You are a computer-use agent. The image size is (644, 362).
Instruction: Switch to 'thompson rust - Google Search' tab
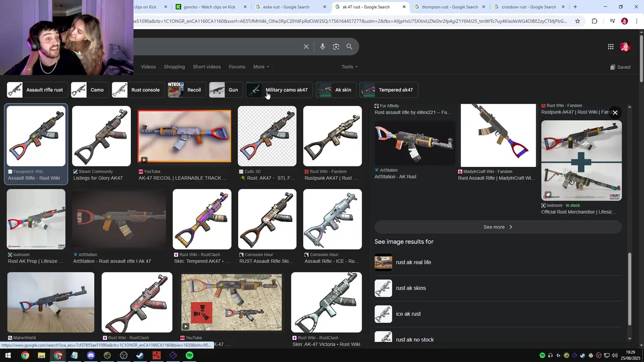click(449, 7)
